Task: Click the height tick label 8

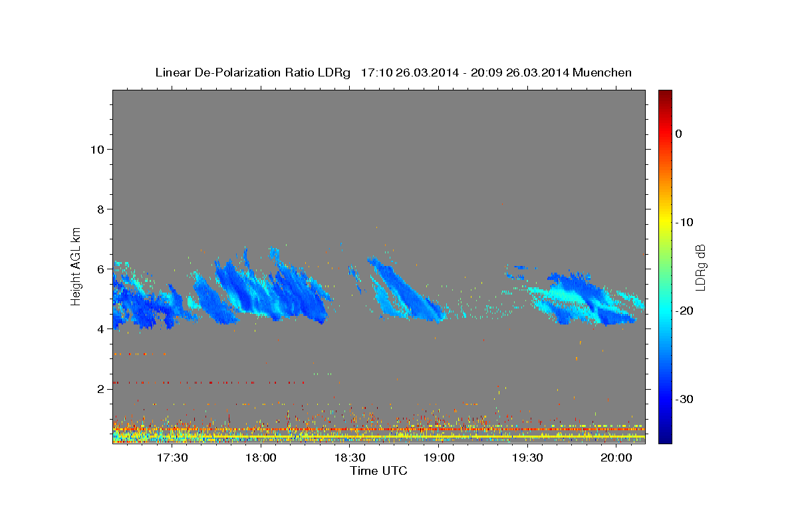Action: click(x=101, y=209)
